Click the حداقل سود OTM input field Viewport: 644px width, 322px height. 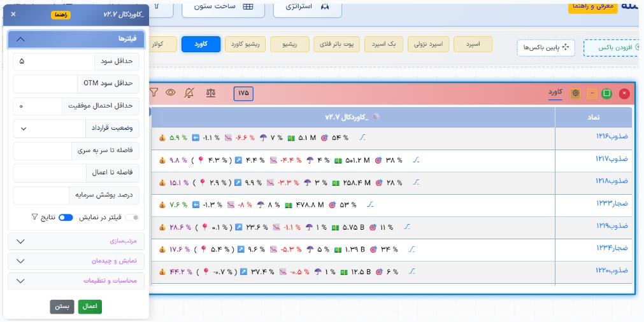coord(76,83)
